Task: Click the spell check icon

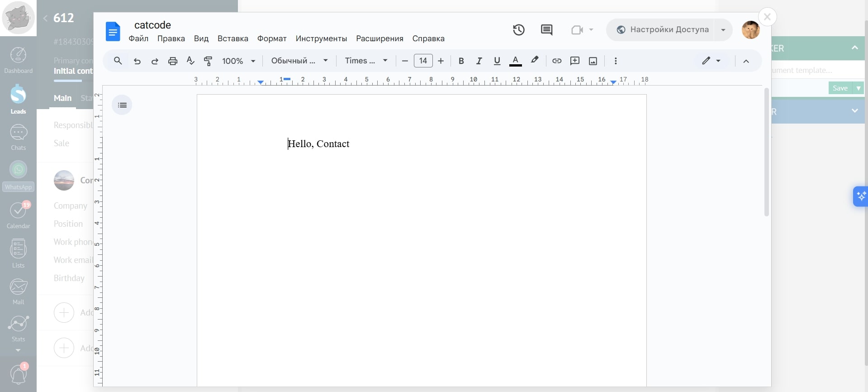Action: click(190, 61)
